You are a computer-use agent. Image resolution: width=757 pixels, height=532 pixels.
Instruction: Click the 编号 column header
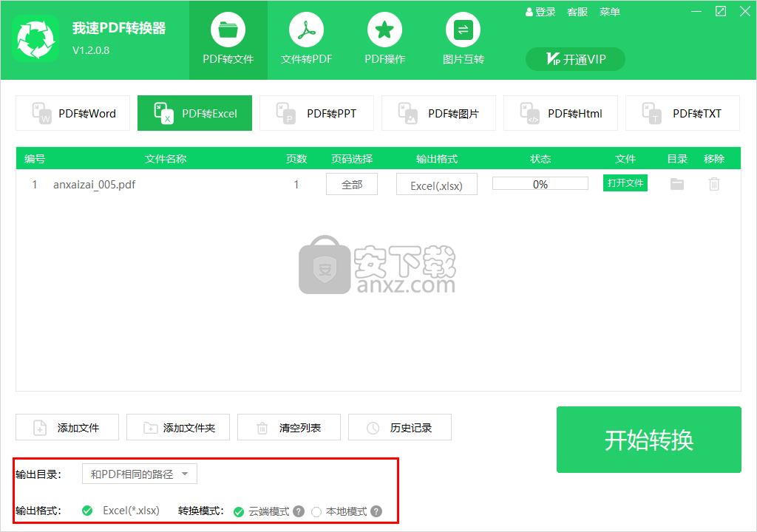pos(35,159)
